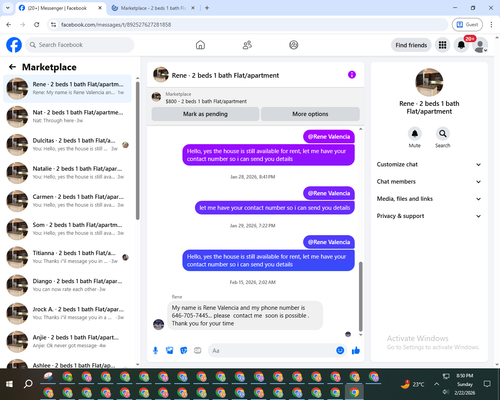The width and height of the screenshot is (500, 400).
Task: Mute this conversation
Action: coord(415,134)
